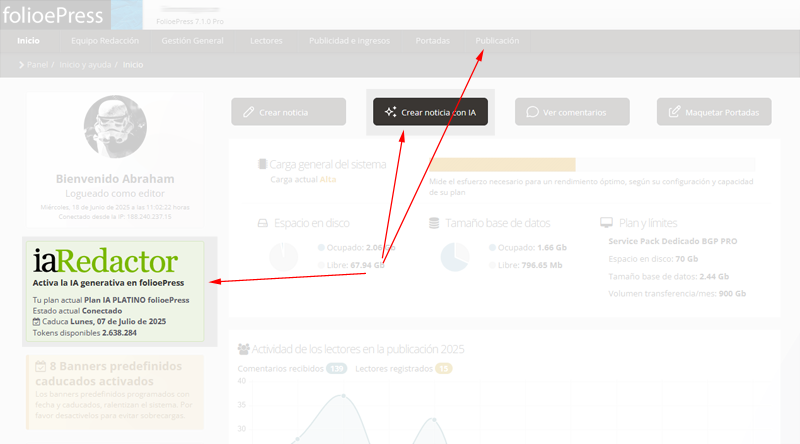The width and height of the screenshot is (800, 444).
Task: Click the Comentarios recibidos 139 badge
Action: pos(336,368)
